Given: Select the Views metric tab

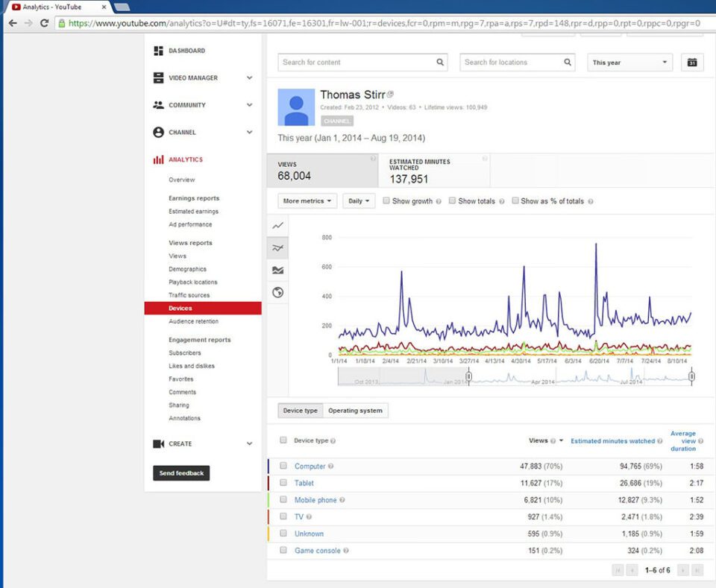Looking at the screenshot, I should [322, 171].
